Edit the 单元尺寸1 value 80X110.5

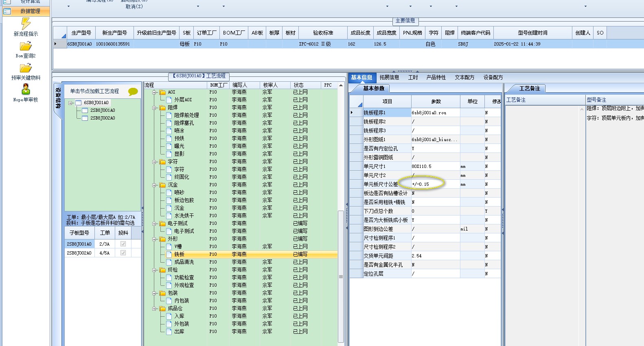436,166
